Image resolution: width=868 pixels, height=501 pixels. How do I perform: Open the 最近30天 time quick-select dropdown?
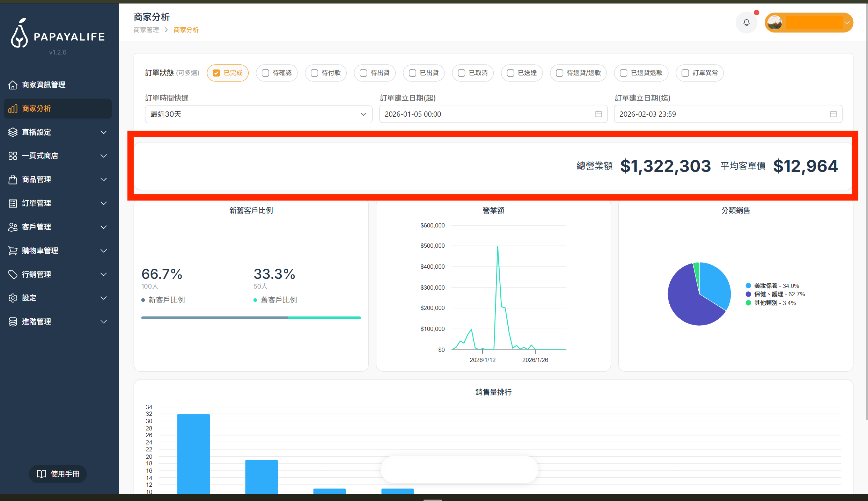258,114
